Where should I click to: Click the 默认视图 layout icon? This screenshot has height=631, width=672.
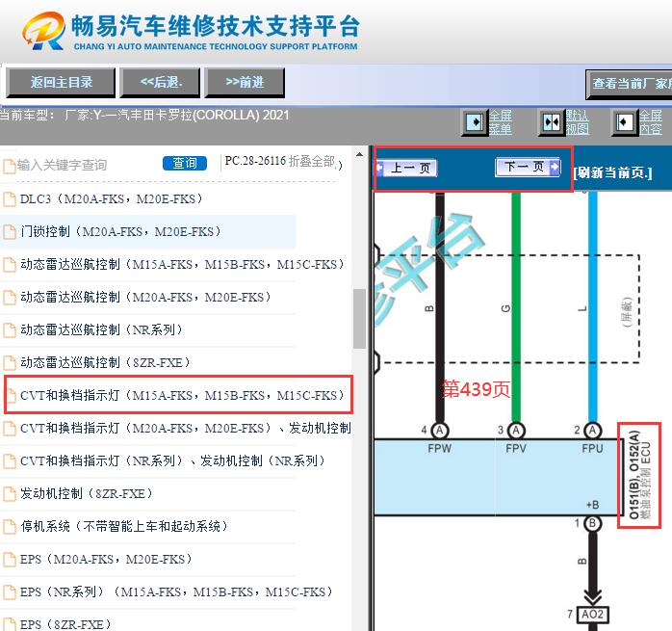551,122
